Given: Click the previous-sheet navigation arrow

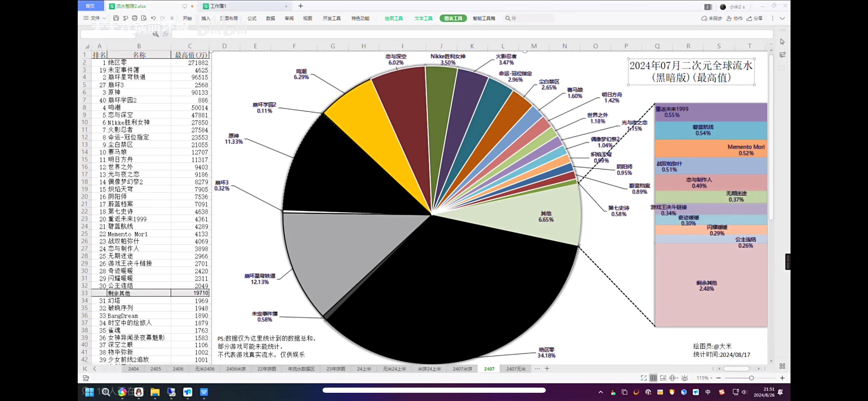Looking at the screenshot, I should point(94,368).
